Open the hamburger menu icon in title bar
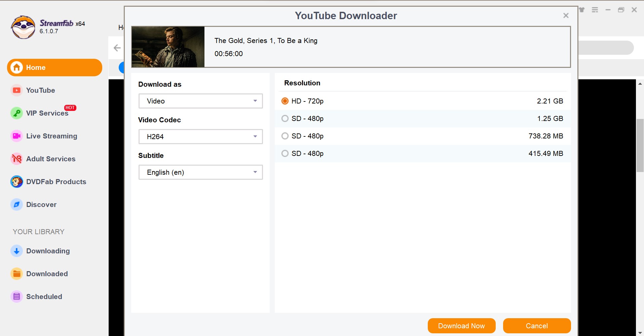This screenshot has width=644, height=336. pos(595,10)
